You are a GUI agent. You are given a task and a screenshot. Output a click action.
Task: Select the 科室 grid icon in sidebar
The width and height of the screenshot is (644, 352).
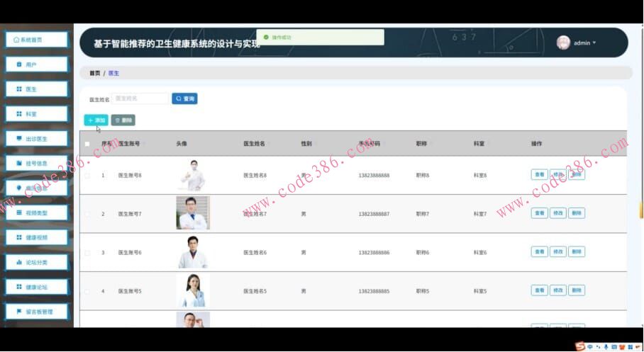pos(19,113)
